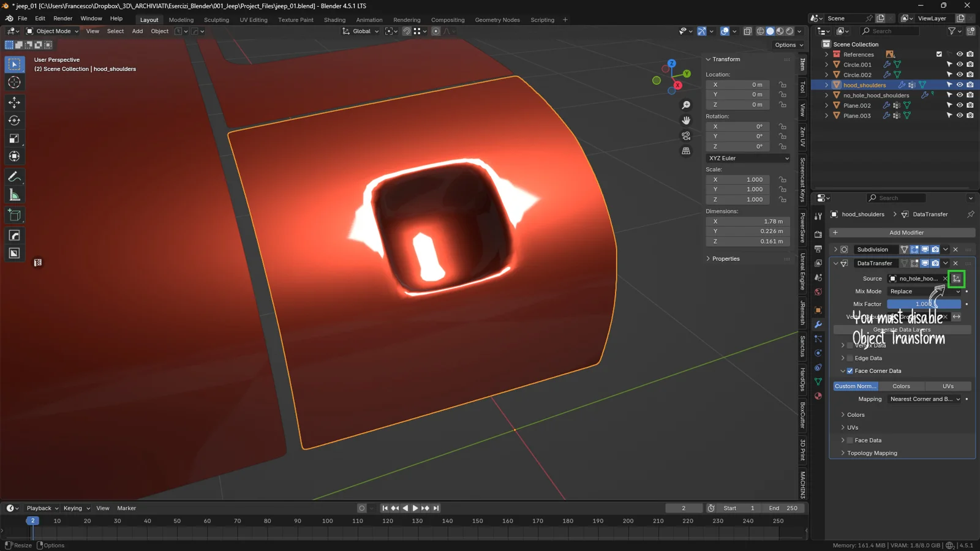Viewport: 980px width, 551px height.
Task: Select the Annotate tool
Action: point(14,177)
